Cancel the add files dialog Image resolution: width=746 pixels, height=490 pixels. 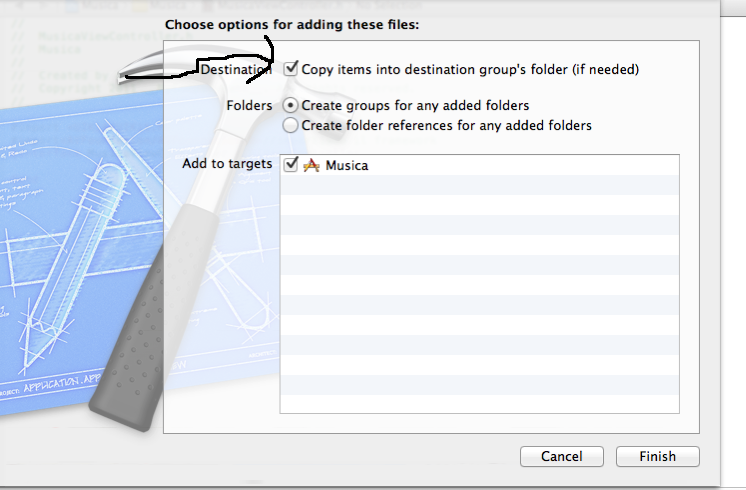562,456
